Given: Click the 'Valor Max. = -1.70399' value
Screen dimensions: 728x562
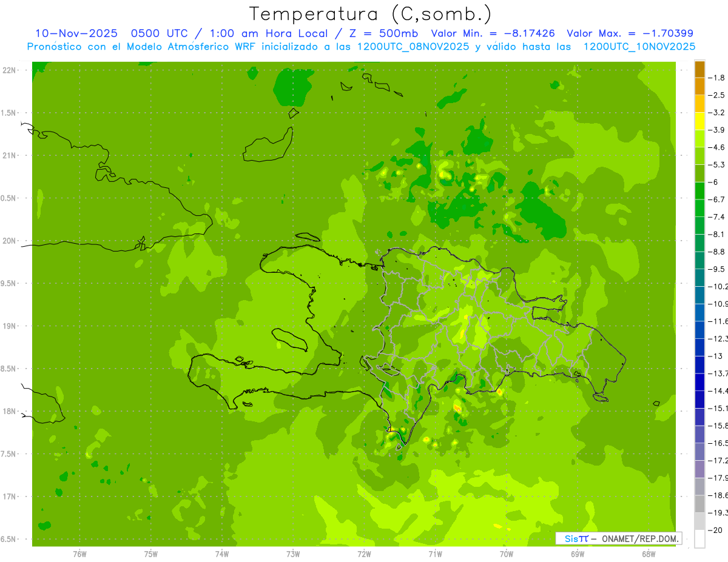Looking at the screenshot, I should pos(630,34).
